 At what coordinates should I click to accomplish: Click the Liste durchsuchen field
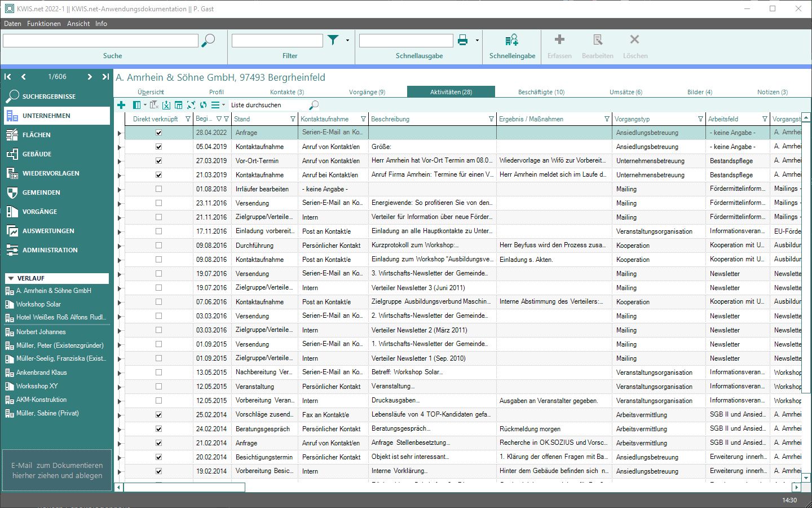coord(268,105)
